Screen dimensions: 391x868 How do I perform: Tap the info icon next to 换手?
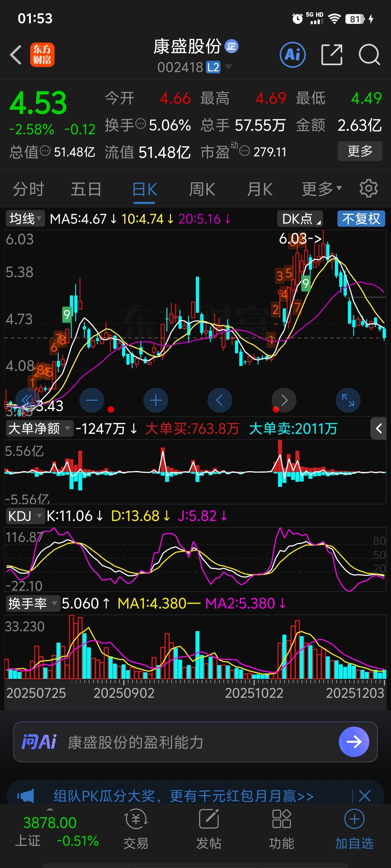click(x=140, y=124)
